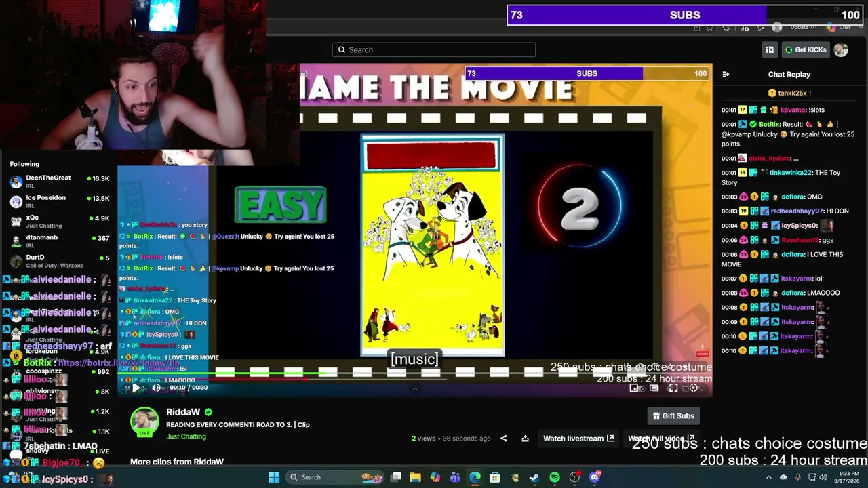This screenshot has height=488, width=868.
Task: Click Watch livestream button
Action: (x=578, y=439)
